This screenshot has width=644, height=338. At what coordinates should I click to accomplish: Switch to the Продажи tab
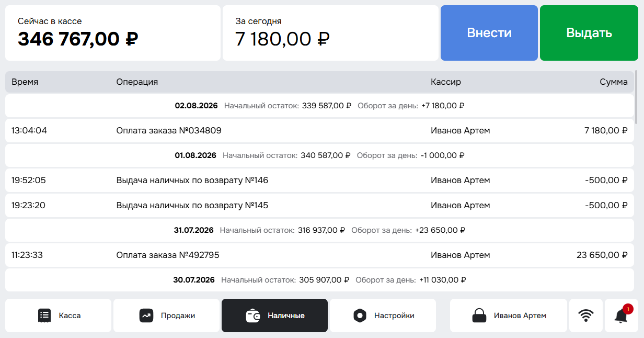(167, 316)
